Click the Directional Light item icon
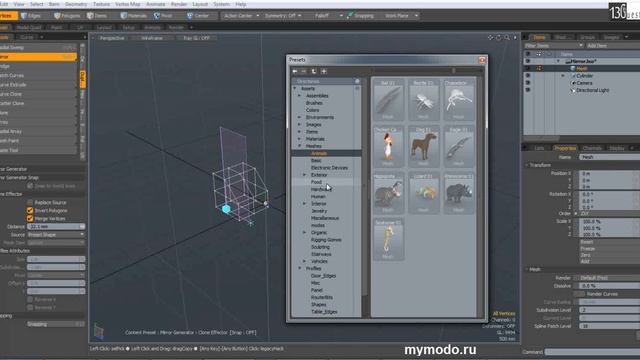Image resolution: width=640 pixels, height=360 pixels. [573, 90]
